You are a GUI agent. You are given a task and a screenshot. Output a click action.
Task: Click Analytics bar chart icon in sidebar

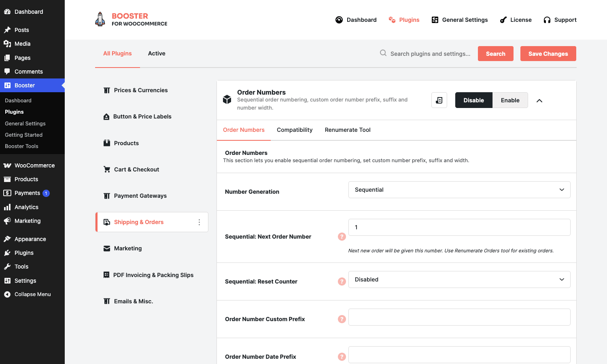(x=7, y=207)
